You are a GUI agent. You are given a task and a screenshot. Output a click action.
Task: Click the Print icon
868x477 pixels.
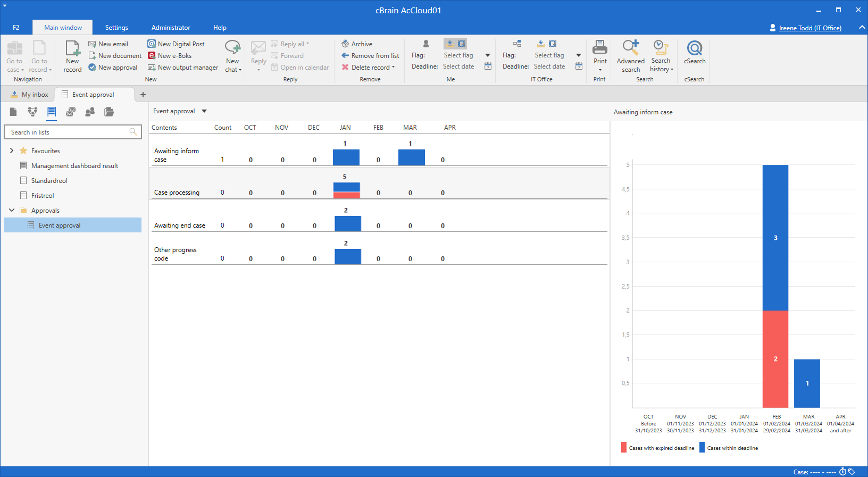click(600, 48)
